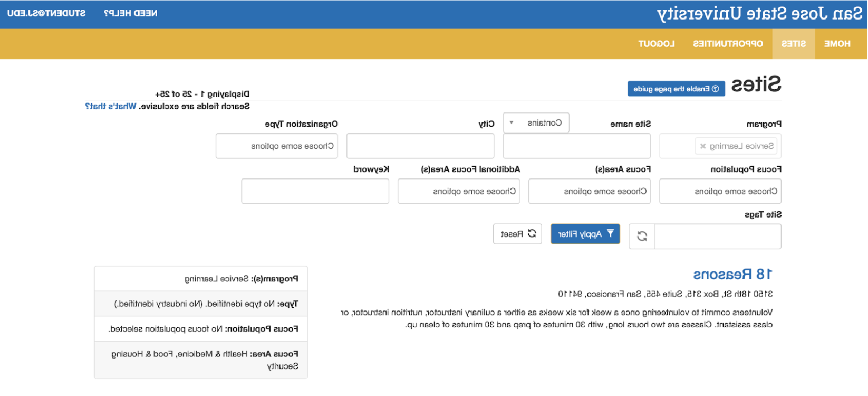Image resolution: width=868 pixels, height=396 pixels.
Task: Open the Focus Population options selector
Action: tap(720, 191)
